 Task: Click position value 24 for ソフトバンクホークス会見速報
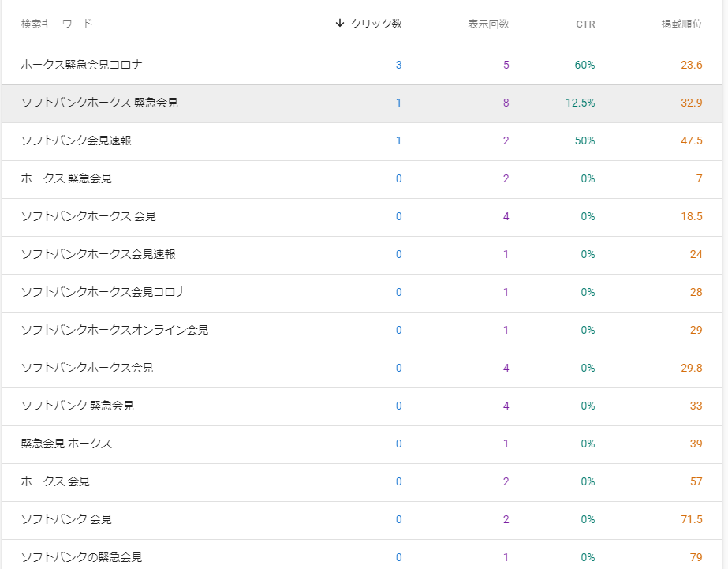pos(696,254)
